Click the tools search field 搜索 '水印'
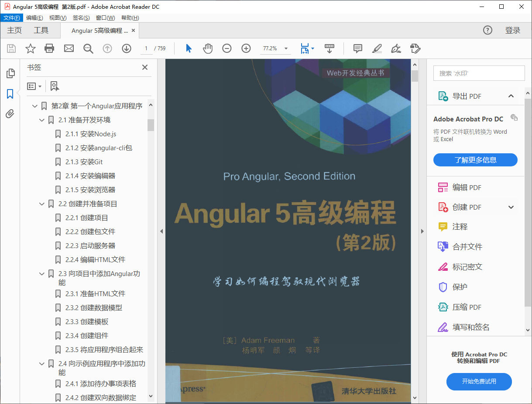This screenshot has width=532, height=404. [x=479, y=73]
